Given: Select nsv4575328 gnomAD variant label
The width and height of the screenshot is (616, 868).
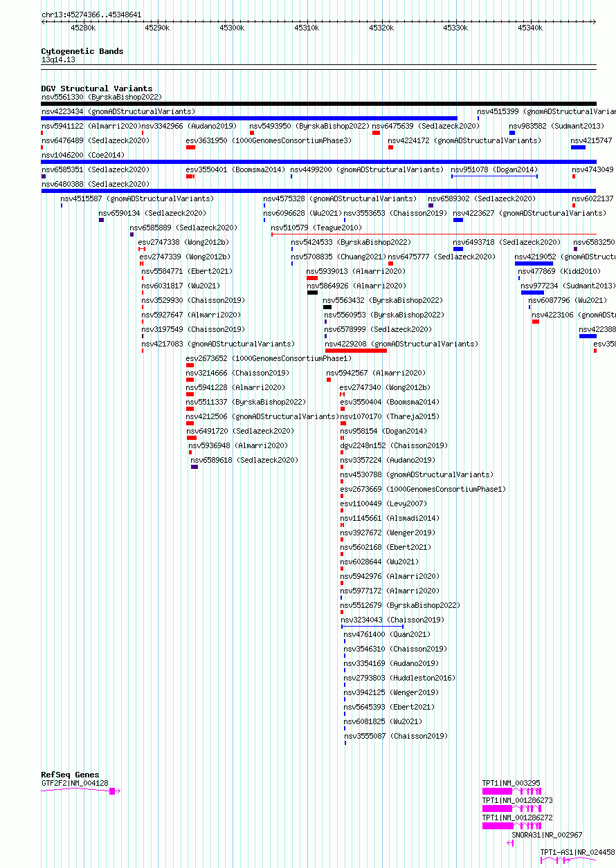Looking at the screenshot, I should pos(340,198).
